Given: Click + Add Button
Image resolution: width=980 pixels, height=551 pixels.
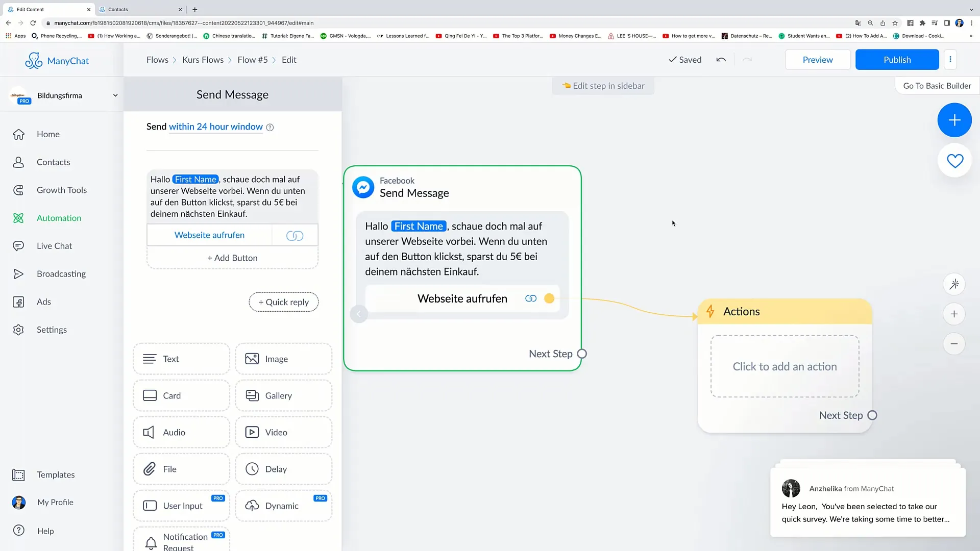Looking at the screenshot, I should click(232, 258).
